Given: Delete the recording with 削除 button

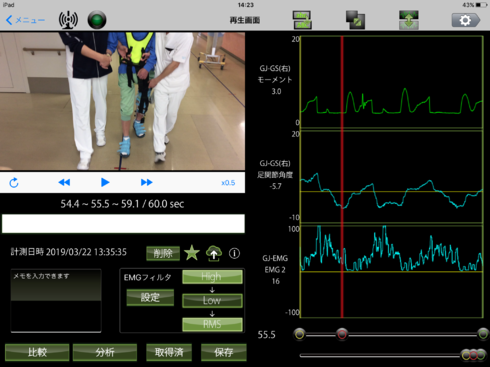Looking at the screenshot, I should click(x=163, y=253).
